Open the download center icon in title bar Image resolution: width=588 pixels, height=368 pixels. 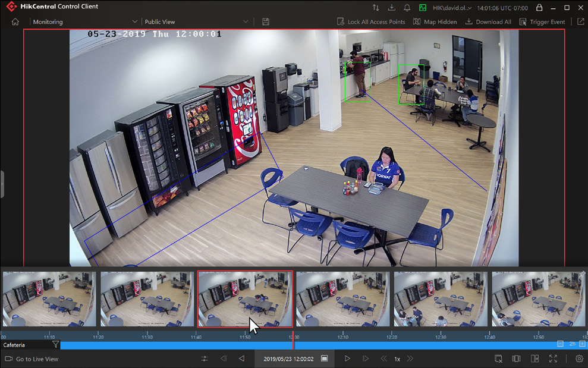[391, 8]
